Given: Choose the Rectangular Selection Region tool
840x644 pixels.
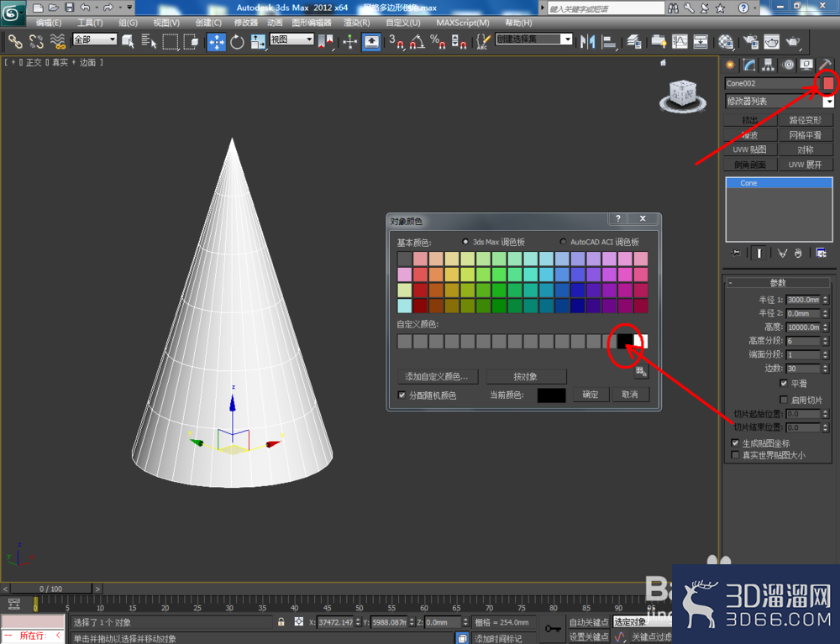Looking at the screenshot, I should click(170, 41).
